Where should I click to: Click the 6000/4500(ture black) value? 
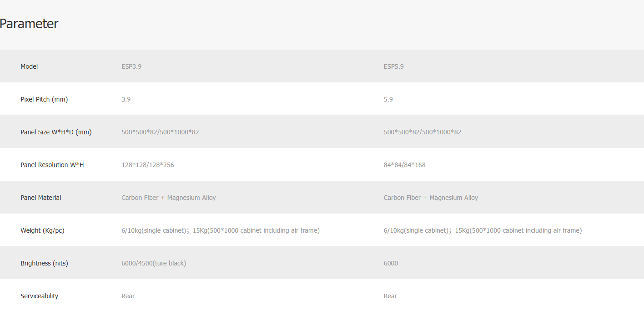point(154,263)
